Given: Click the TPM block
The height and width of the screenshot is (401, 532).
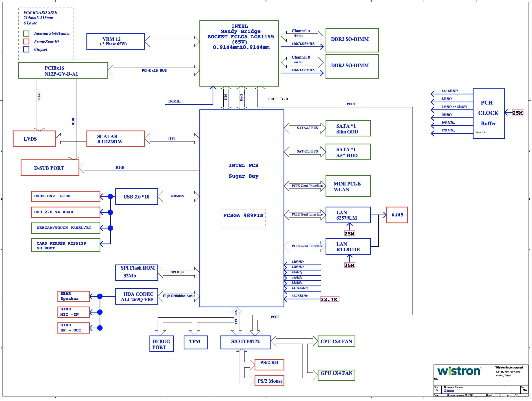Looking at the screenshot, I should (x=196, y=342).
